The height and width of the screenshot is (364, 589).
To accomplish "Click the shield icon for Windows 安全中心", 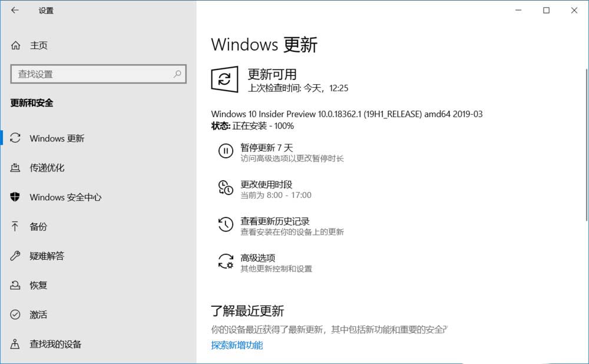I will tap(15, 197).
